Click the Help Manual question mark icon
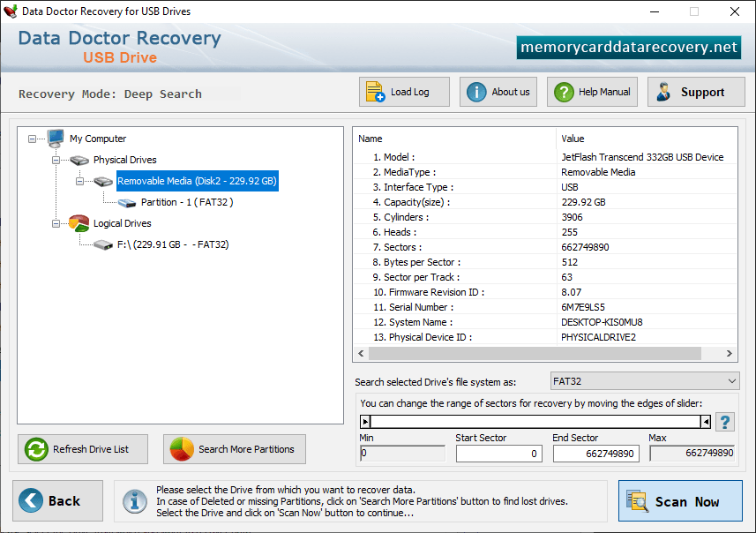The width and height of the screenshot is (756, 533). click(x=564, y=92)
